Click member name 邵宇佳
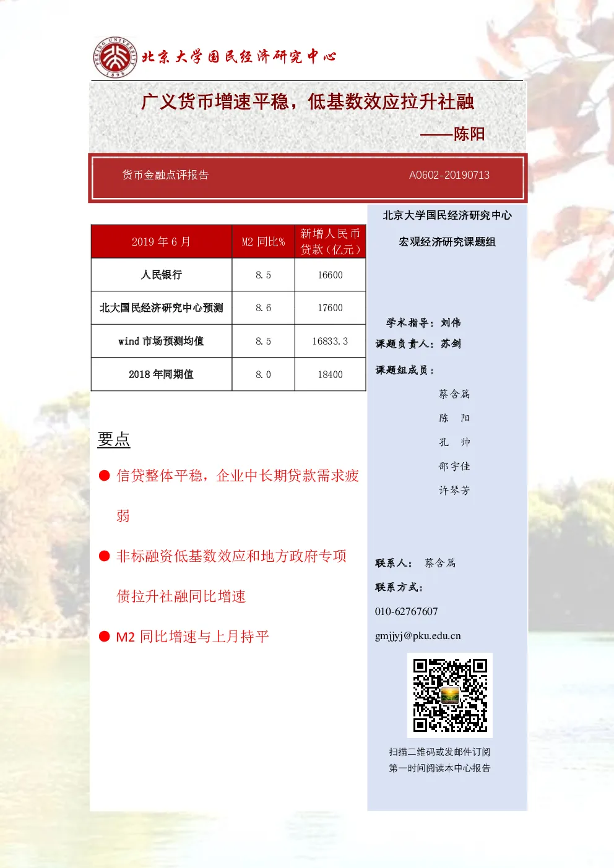Image resolution: width=614 pixels, height=868 pixels. 454,466
